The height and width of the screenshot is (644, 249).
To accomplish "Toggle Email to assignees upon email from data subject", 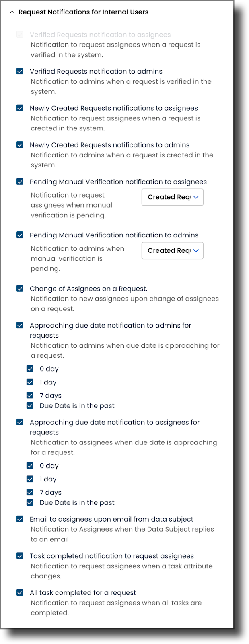I will click(20, 519).
